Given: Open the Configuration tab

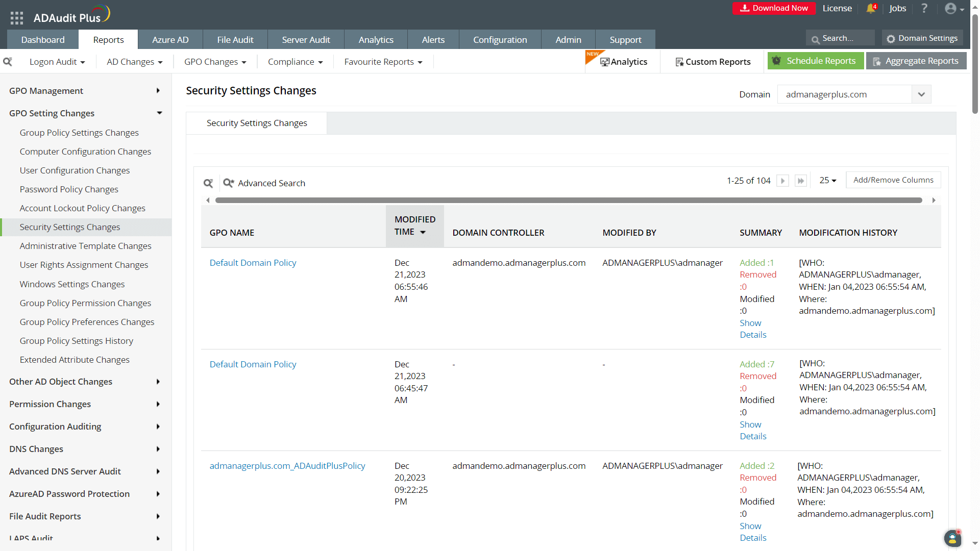Looking at the screenshot, I should (500, 40).
